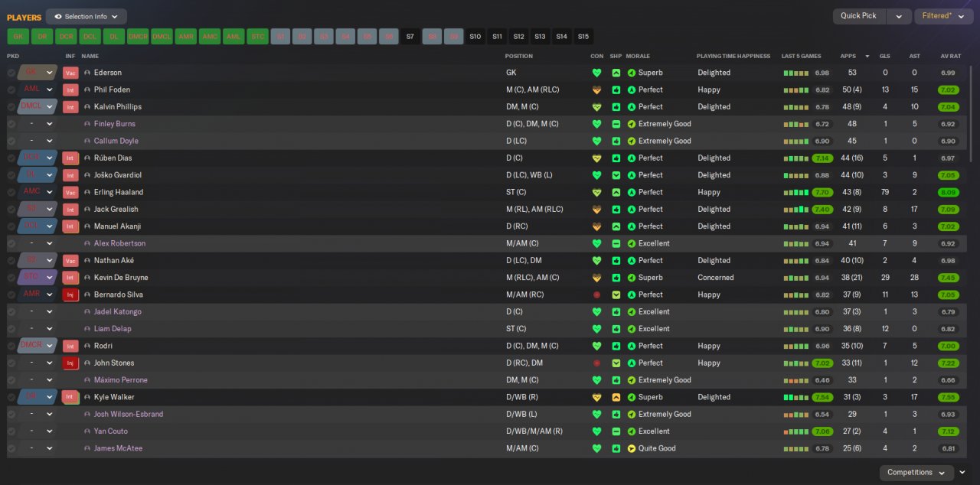Open the Competitions dropdown
Viewport: 980px width, 485px height.
coord(916,473)
